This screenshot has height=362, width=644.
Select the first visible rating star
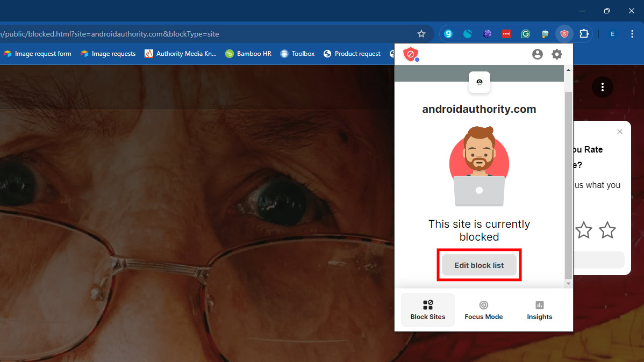[584, 230]
